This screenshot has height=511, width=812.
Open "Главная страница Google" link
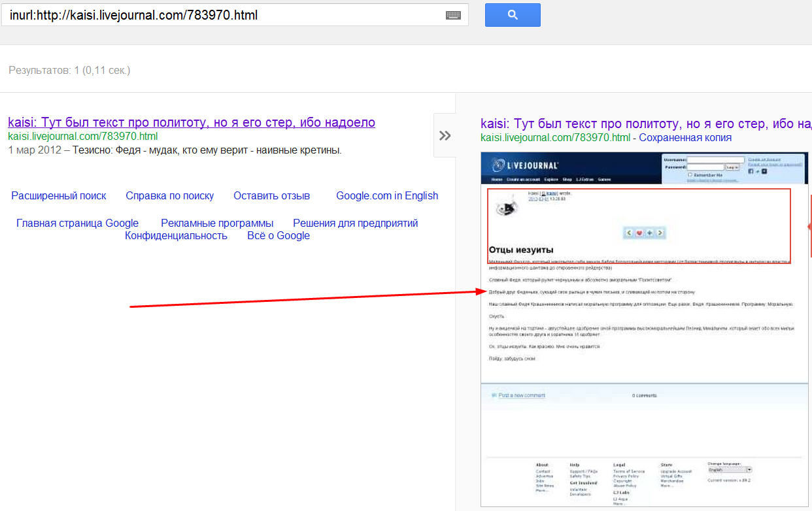[77, 223]
